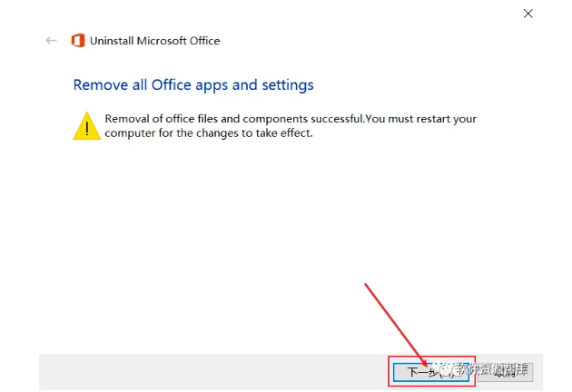The width and height of the screenshot is (572, 392).
Task: Click the 下一步 (Next) button
Action: pos(431,372)
